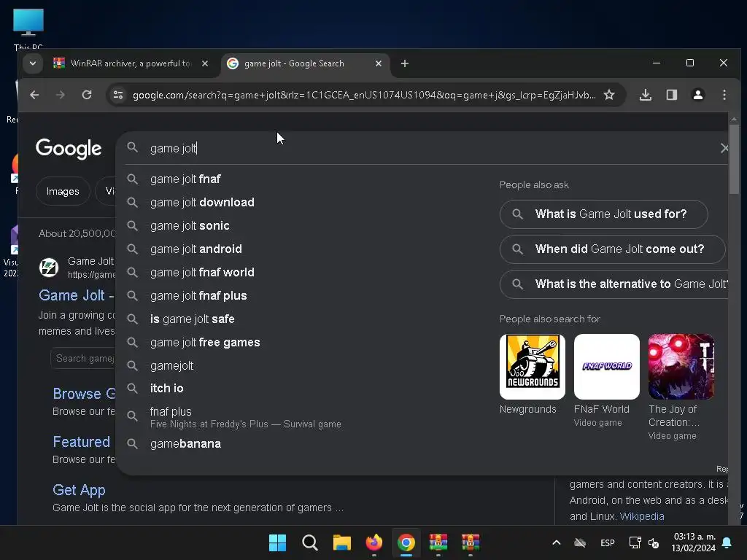Open the Get App sitelink
This screenshot has height=560, width=747.
pyautogui.click(x=79, y=490)
